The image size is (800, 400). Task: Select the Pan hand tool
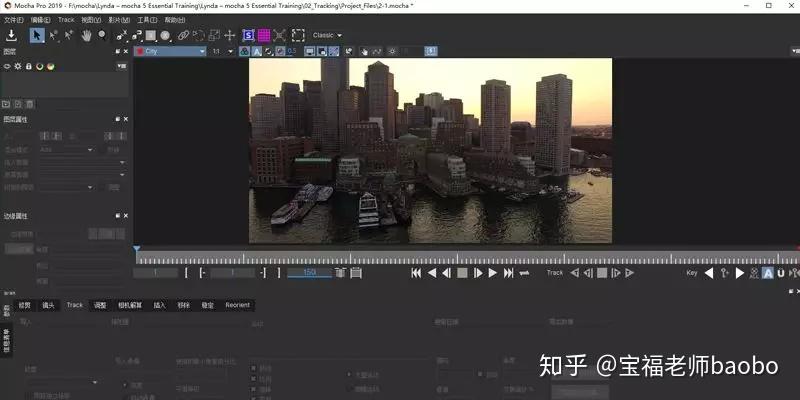click(x=86, y=35)
